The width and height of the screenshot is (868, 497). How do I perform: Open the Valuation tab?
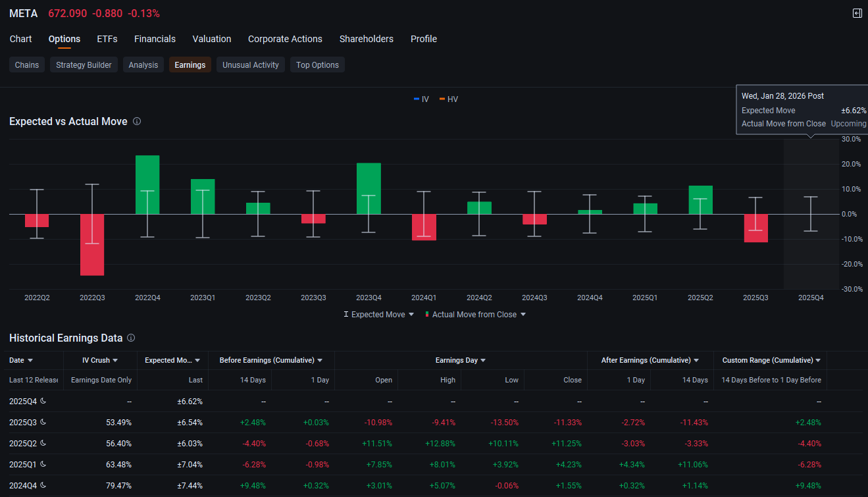pos(212,39)
